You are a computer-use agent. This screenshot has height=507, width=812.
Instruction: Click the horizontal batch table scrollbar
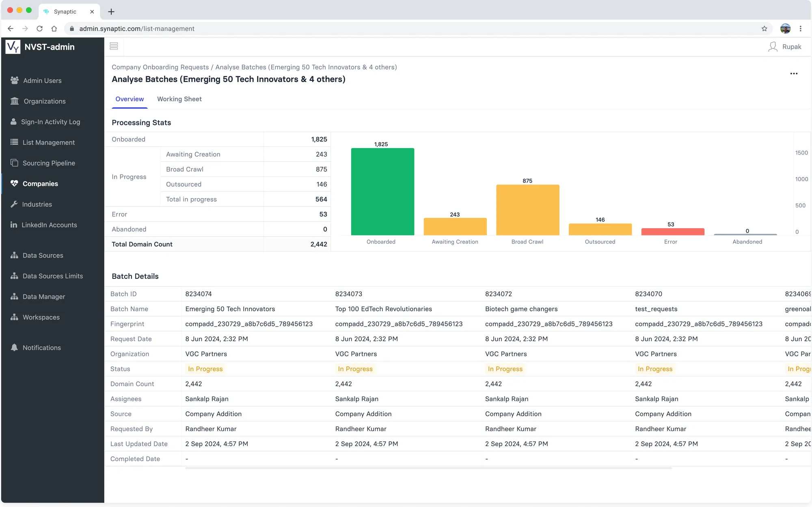[428, 468]
